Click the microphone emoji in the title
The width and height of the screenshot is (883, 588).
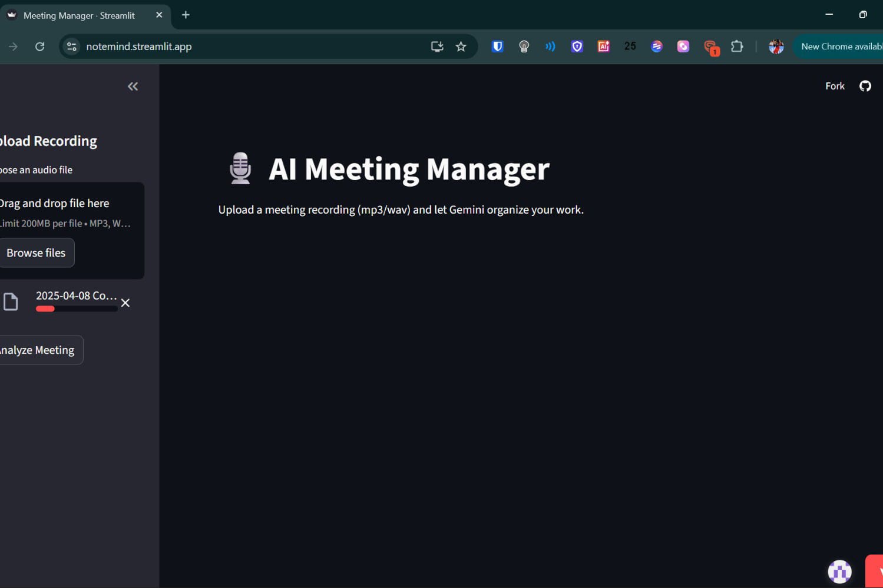click(x=240, y=168)
